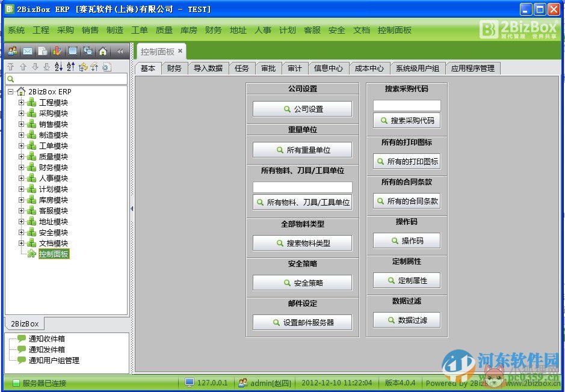Click the cascading windows icon
565x392 pixels.
(88, 52)
